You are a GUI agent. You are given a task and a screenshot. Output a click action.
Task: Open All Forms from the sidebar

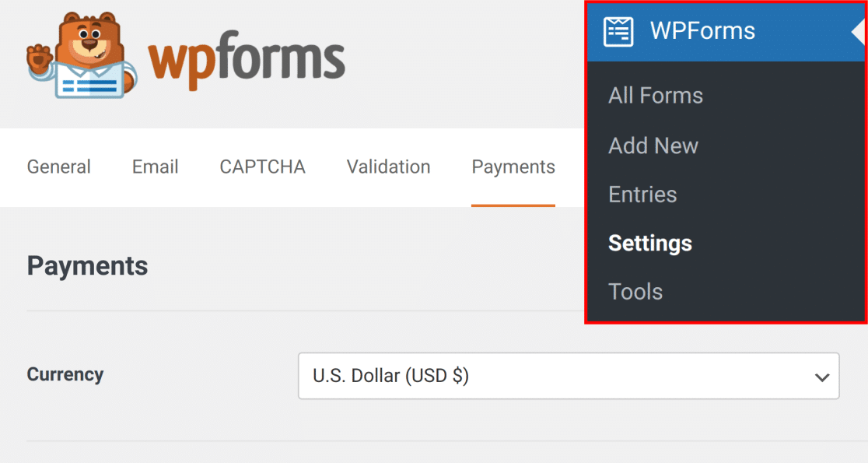click(655, 95)
